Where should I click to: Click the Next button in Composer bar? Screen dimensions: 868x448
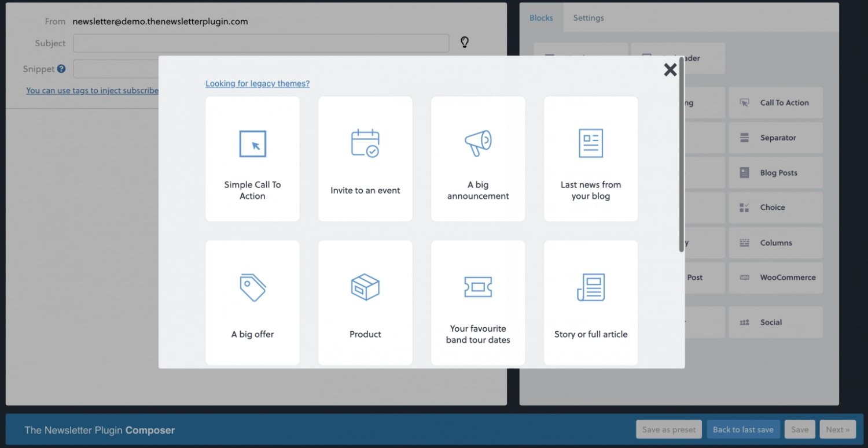[837, 430]
